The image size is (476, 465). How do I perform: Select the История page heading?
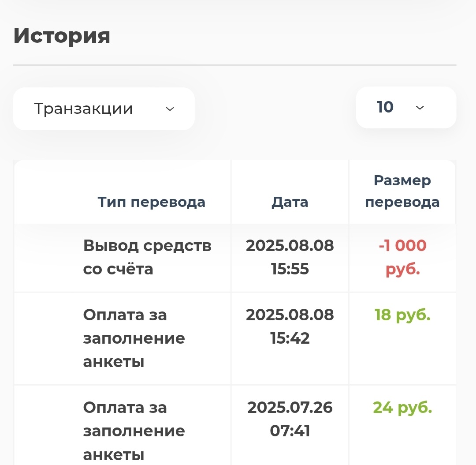click(x=62, y=37)
